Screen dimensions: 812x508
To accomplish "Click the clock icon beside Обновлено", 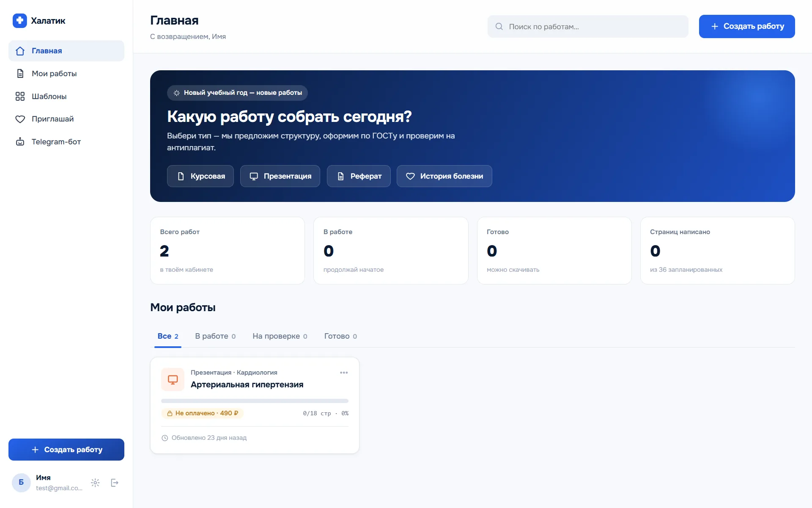I will (165, 438).
